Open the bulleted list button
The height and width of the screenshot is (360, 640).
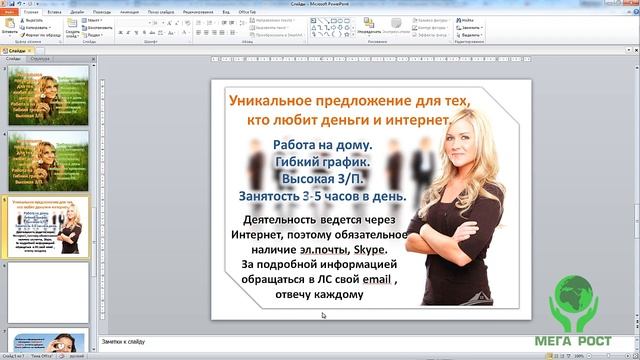click(x=199, y=23)
